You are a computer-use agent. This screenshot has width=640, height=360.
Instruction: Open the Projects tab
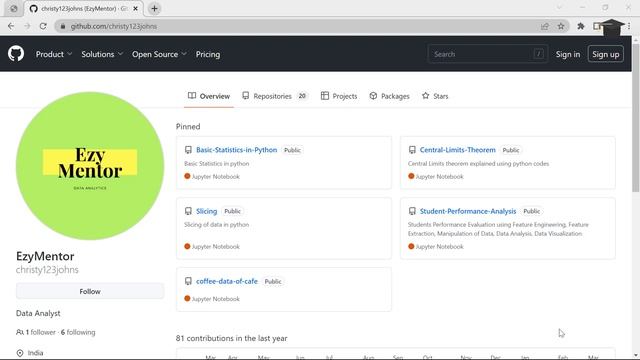pos(339,96)
